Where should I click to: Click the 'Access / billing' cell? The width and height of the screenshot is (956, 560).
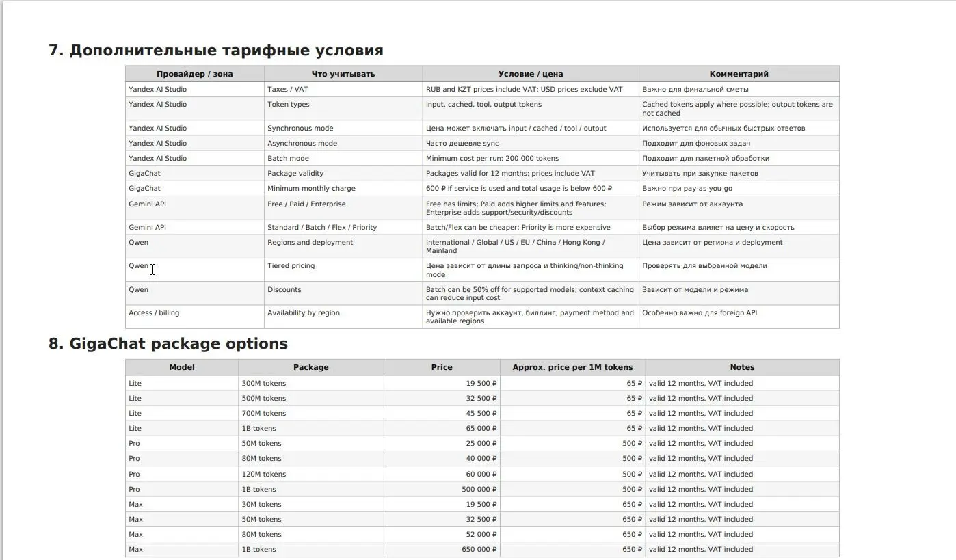tap(195, 317)
